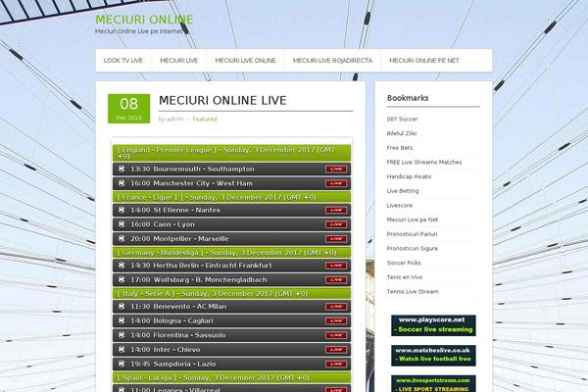Open the Soccer Picks bookmark
This screenshot has height=392, width=588.
[404, 263]
